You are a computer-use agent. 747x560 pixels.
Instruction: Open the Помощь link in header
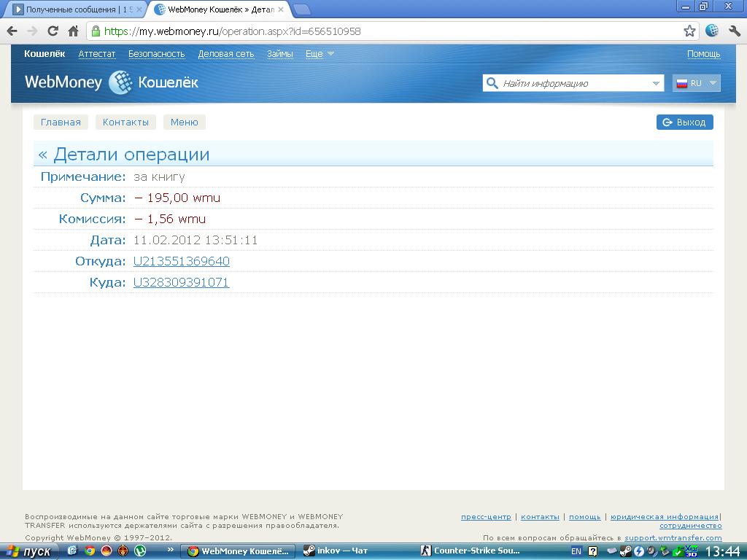coord(703,54)
